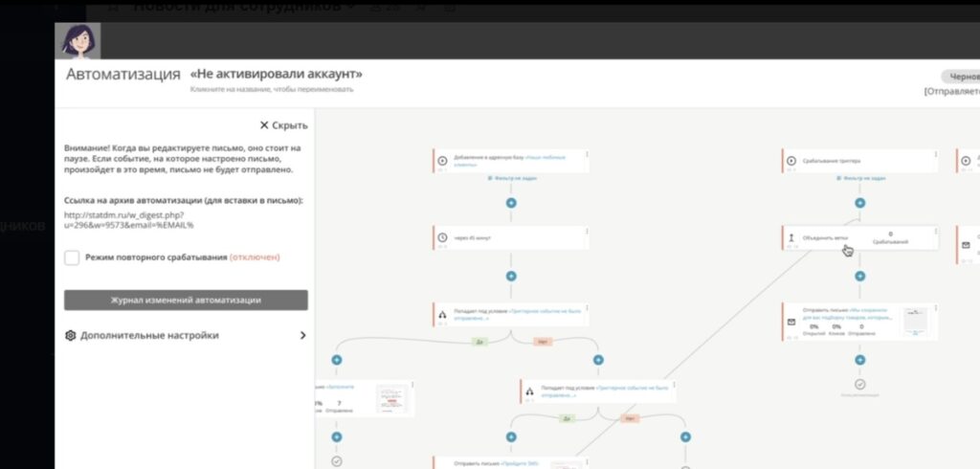Viewport: 980px width, 469px height.
Task: Click the 0 Срабатываний counter
Action: click(x=890, y=237)
